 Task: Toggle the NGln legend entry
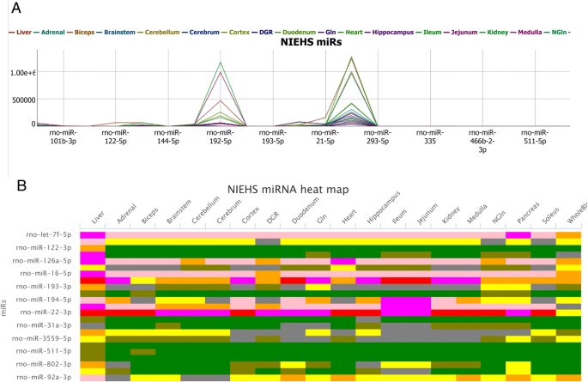(x=555, y=33)
